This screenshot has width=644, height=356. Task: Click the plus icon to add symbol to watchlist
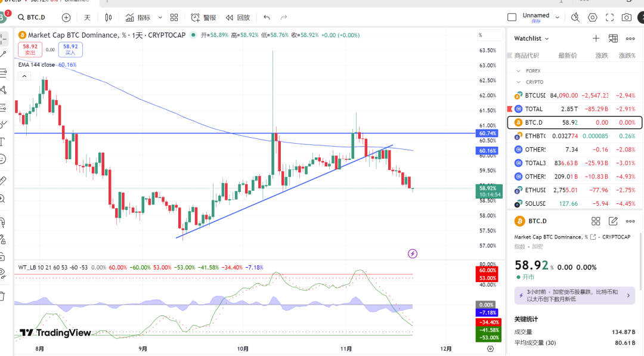[596, 39]
